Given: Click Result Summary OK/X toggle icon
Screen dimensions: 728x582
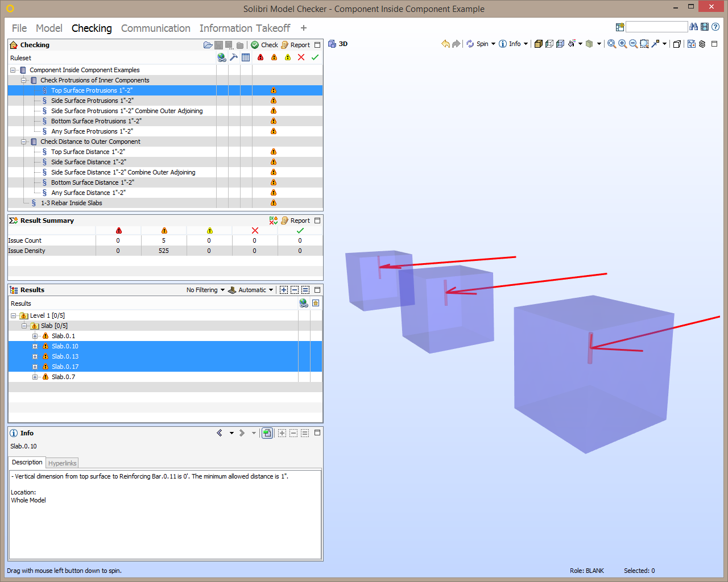Looking at the screenshot, I should (x=274, y=221).
